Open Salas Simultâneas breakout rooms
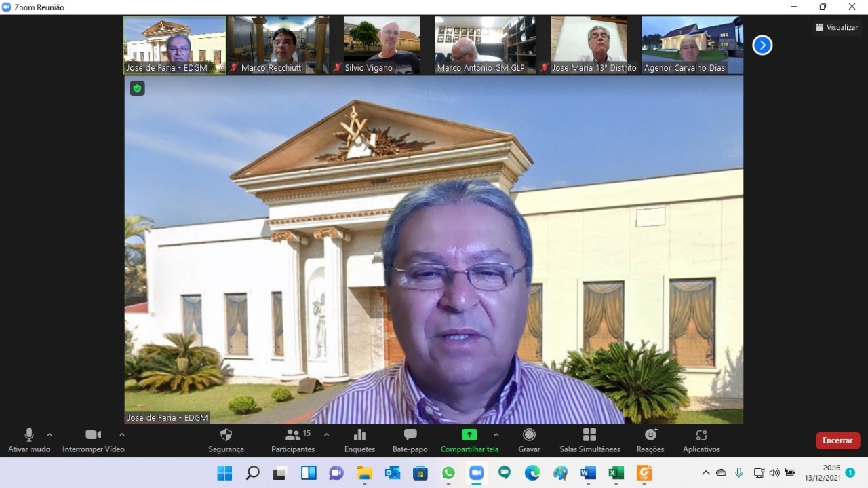Screen dimensions: 868x488 [589, 435]
